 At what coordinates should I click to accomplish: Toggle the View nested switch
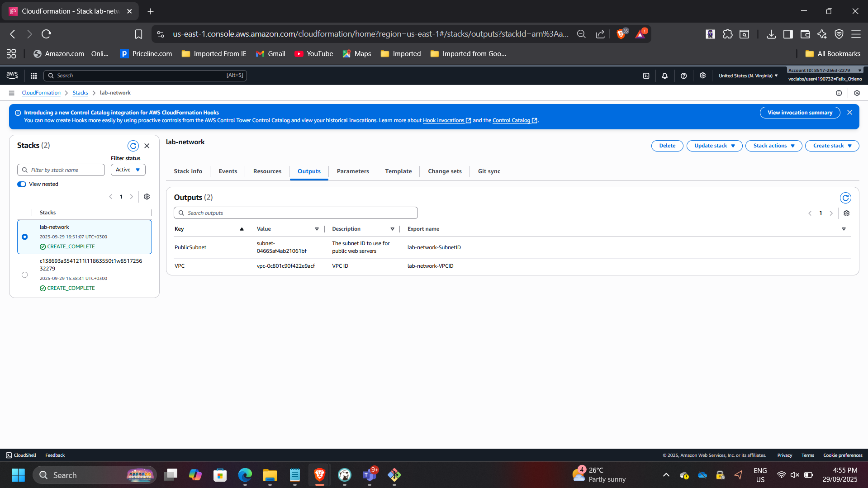(x=22, y=184)
